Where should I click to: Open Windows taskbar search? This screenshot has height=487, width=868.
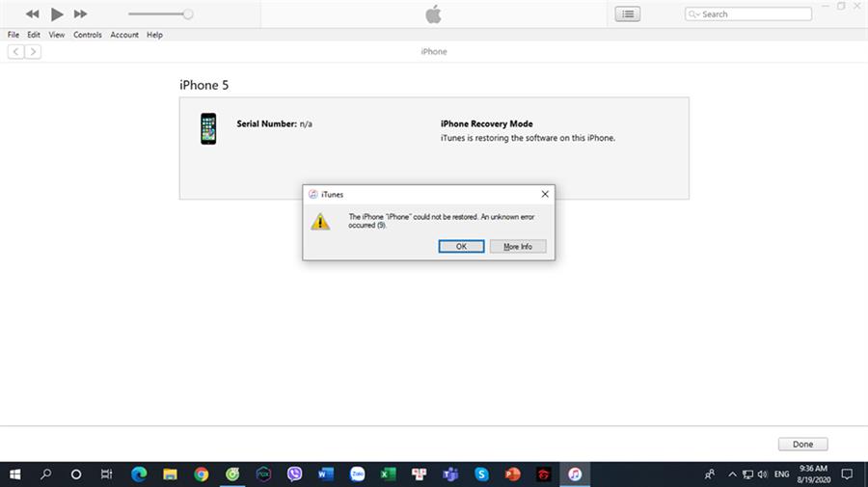point(46,474)
